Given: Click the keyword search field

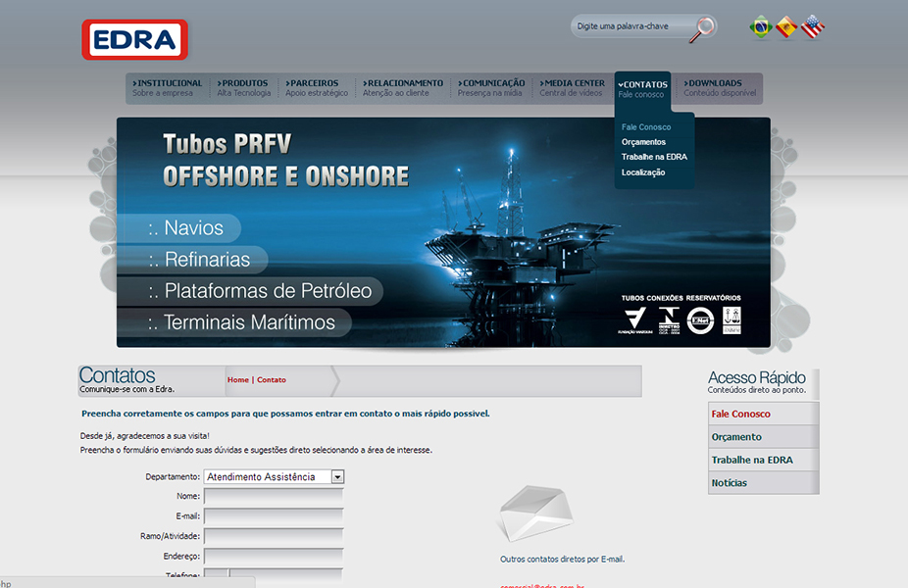Looking at the screenshot, I should coord(631,26).
